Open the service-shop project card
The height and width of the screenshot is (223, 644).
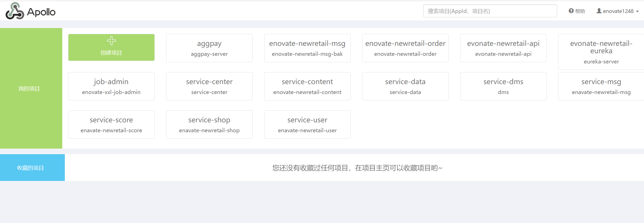(209, 124)
